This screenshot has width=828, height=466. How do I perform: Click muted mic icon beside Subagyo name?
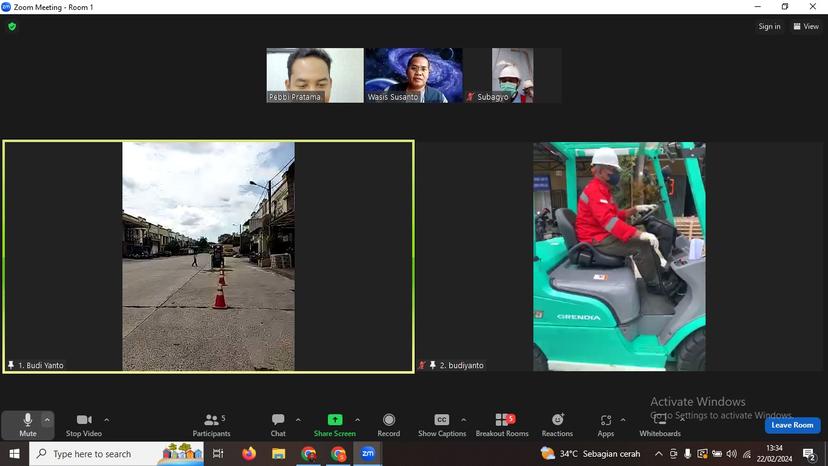(470, 97)
